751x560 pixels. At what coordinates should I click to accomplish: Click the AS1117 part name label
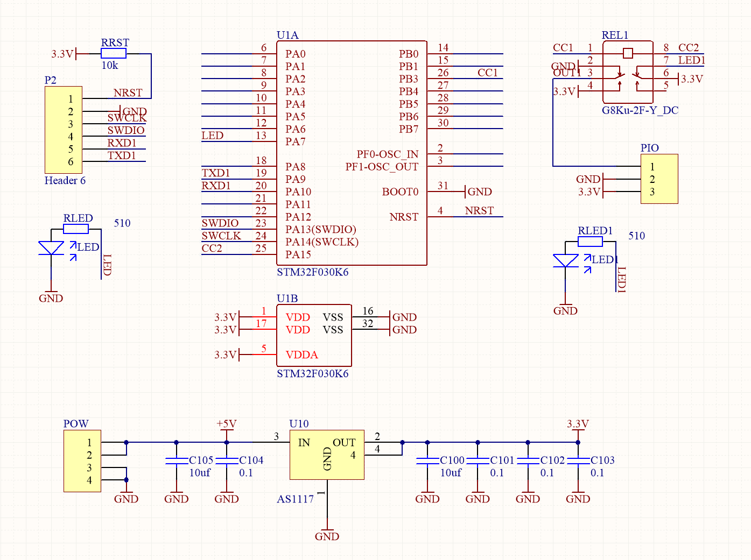click(x=295, y=499)
